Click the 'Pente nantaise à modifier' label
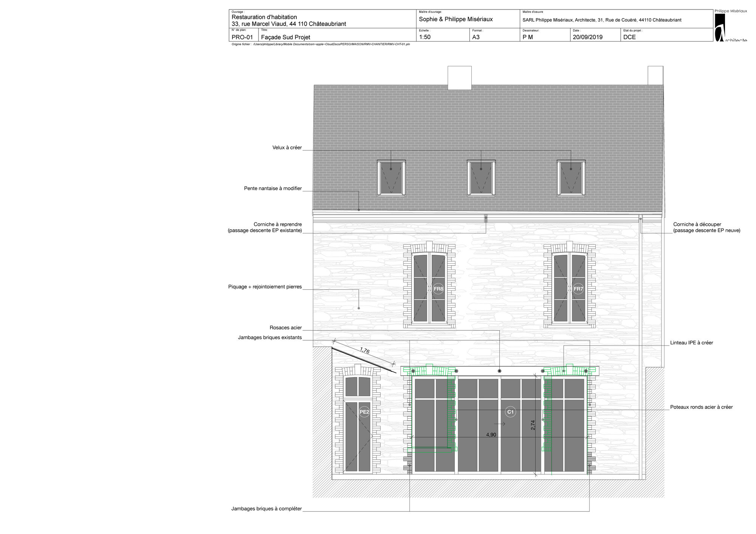Viewport: 756px width, 534px height. (273, 188)
